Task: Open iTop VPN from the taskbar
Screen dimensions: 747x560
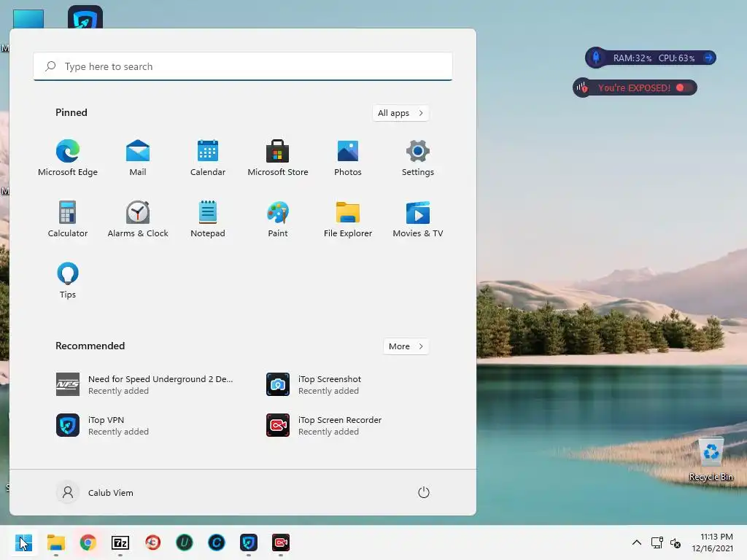Action: [249, 542]
